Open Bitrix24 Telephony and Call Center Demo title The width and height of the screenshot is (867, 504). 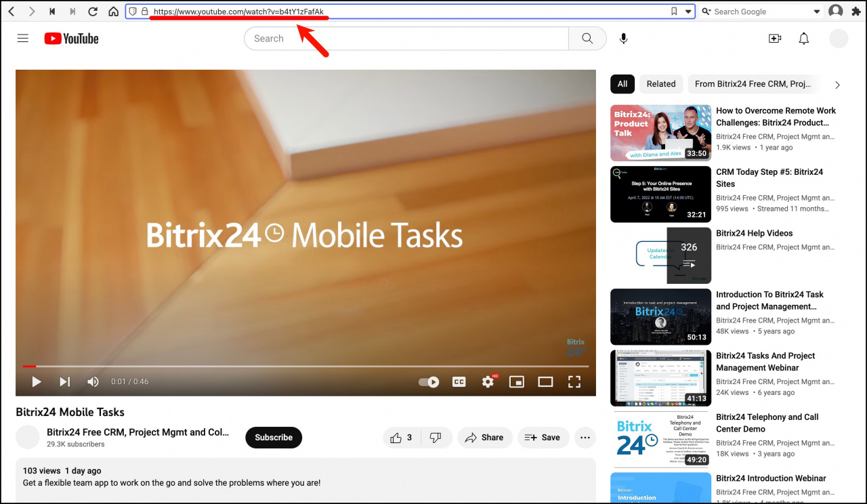pos(767,423)
